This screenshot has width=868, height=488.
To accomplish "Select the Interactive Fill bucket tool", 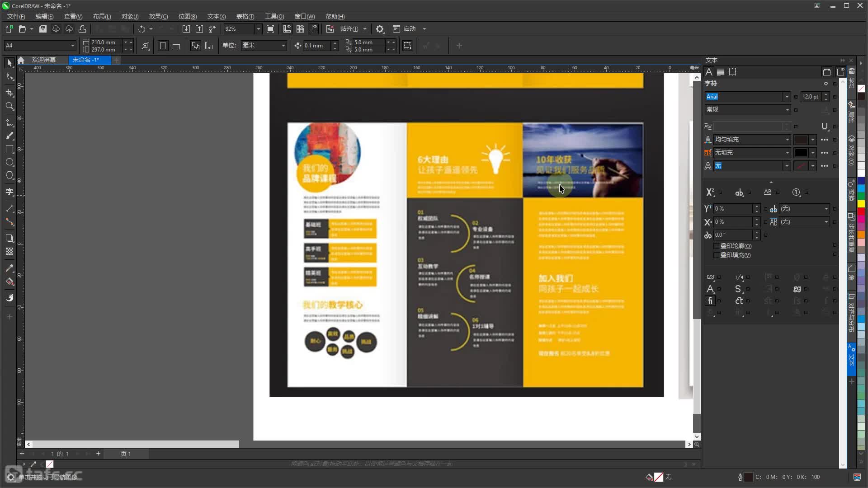I will (x=9, y=282).
